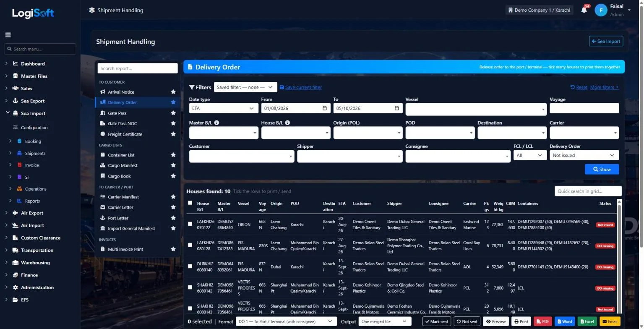The image size is (644, 329).
Task: Click the Quick search in grid field
Action: point(588,191)
